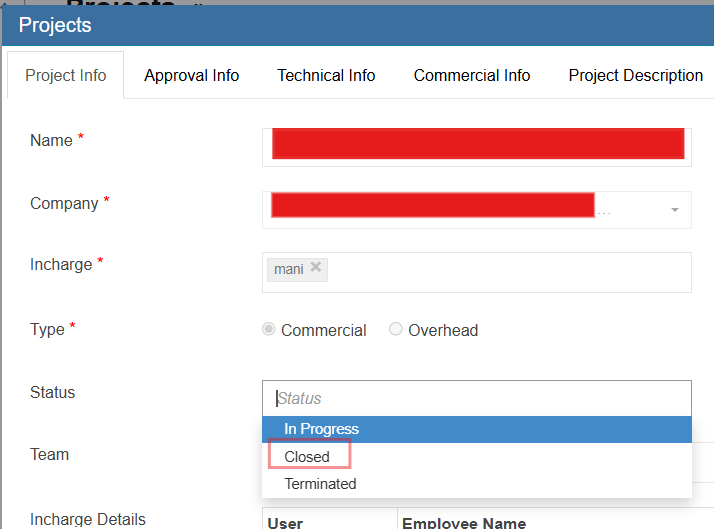Image resolution: width=714 pixels, height=529 pixels.
Task: Focus the Status search input
Action: (476, 398)
